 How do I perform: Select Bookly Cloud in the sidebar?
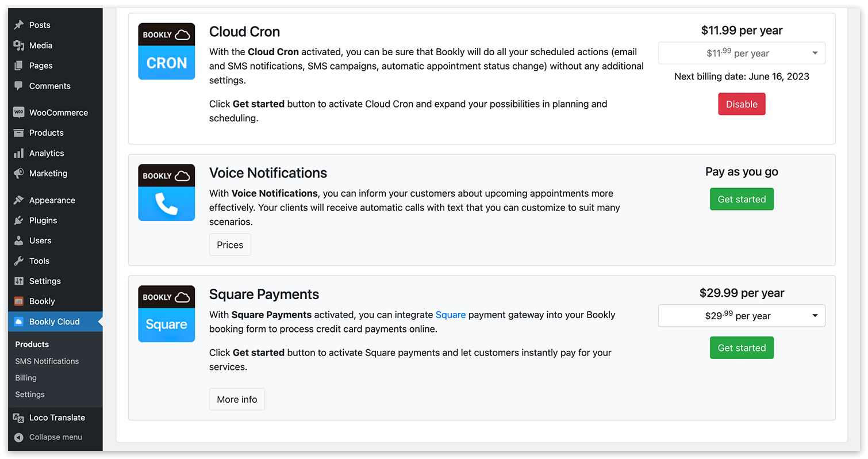[x=55, y=322]
